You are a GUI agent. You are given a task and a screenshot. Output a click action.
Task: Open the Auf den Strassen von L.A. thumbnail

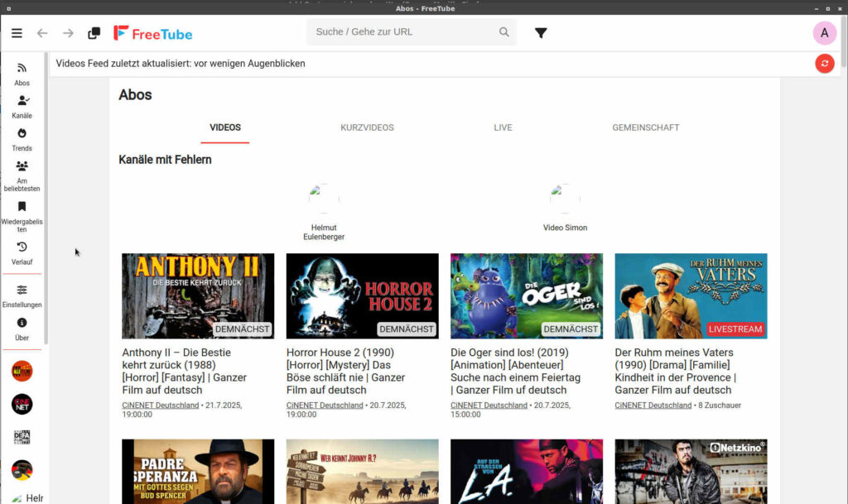tap(527, 472)
